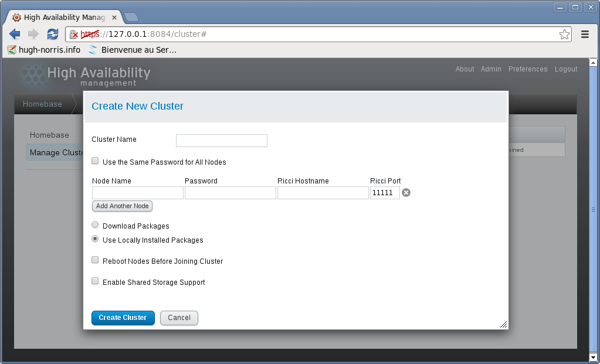Click the Ricci Hostname input field
Screen dimensions: 600x364
tap(323, 193)
